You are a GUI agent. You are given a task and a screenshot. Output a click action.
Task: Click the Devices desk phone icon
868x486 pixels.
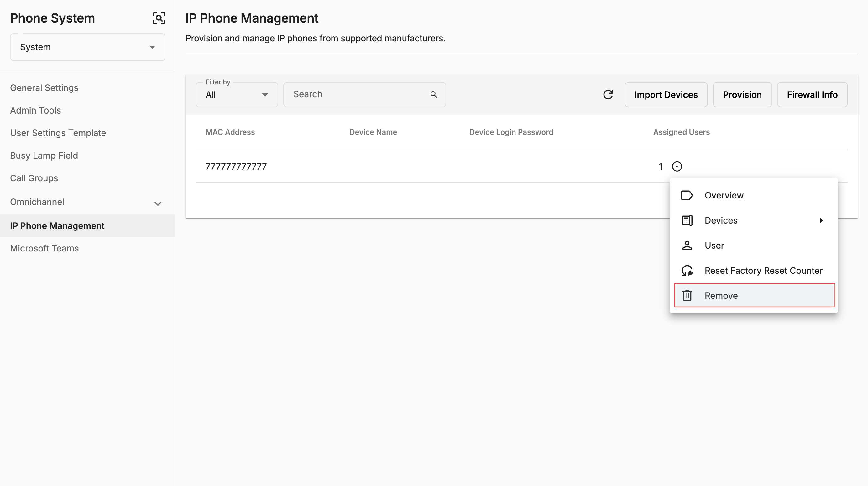coord(687,220)
